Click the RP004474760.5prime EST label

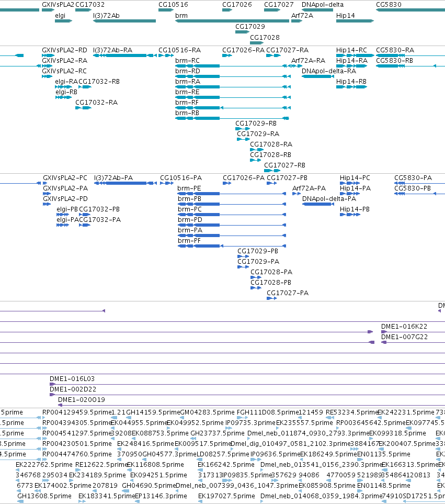(77, 454)
